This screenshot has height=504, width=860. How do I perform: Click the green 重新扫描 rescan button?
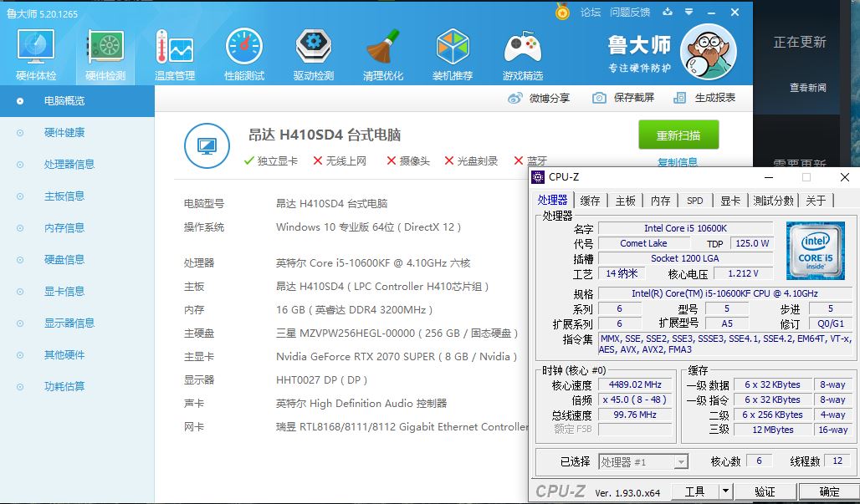pyautogui.click(x=678, y=135)
